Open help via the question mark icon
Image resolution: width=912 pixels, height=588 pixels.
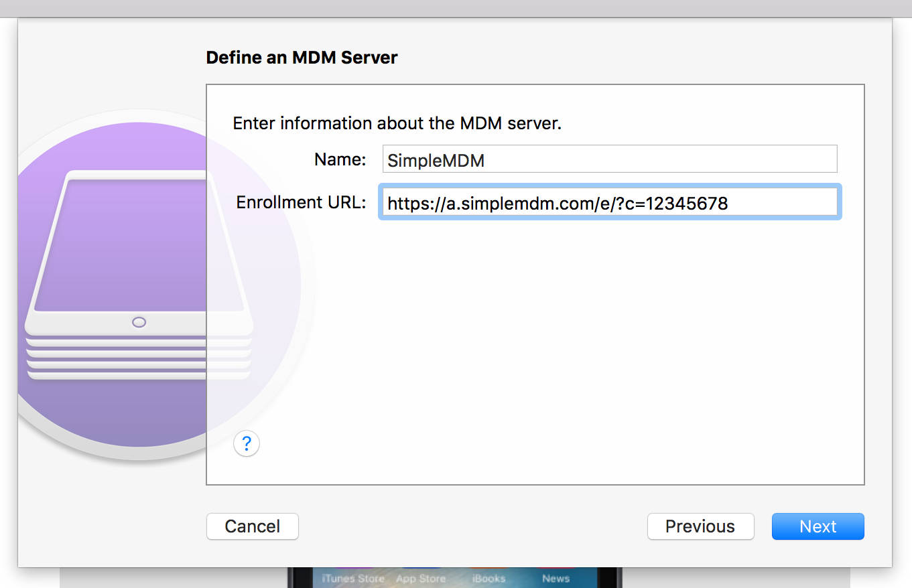coord(246,443)
